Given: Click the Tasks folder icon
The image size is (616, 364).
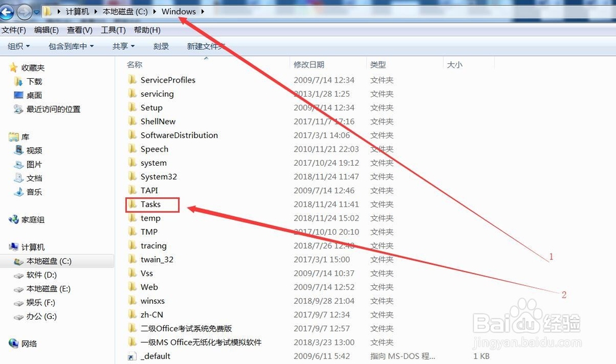Looking at the screenshot, I should [x=132, y=204].
